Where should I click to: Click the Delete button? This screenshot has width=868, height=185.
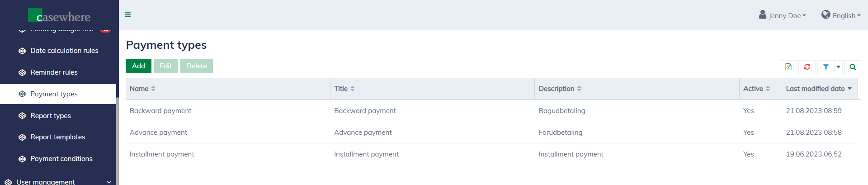coord(197,66)
